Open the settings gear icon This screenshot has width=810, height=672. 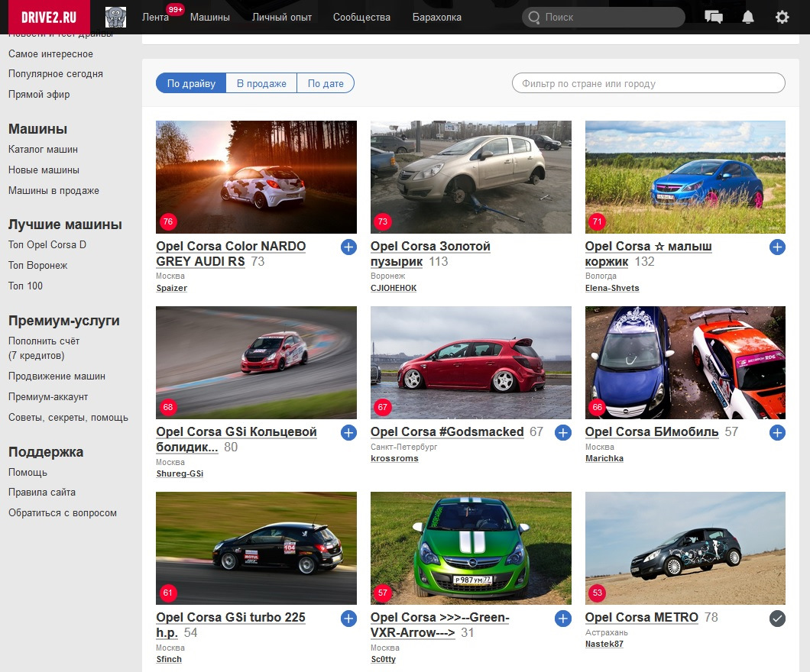782,17
